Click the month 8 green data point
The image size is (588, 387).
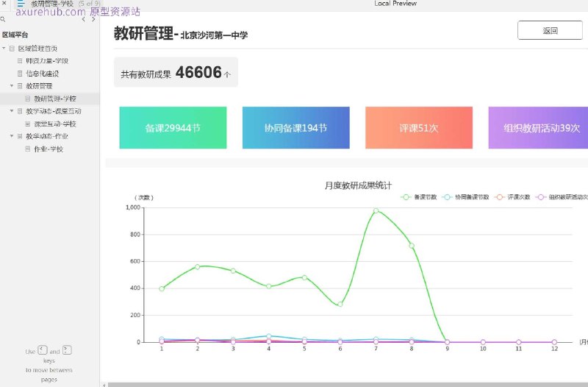tap(412, 246)
